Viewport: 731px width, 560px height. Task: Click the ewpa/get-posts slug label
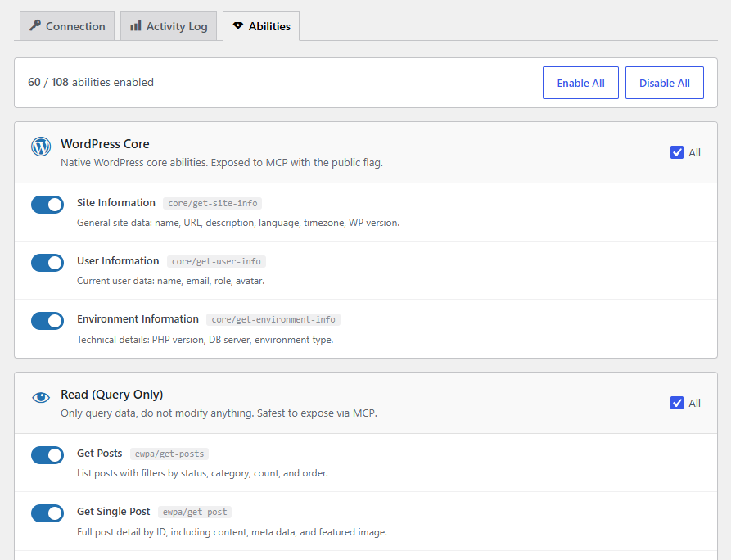(169, 454)
